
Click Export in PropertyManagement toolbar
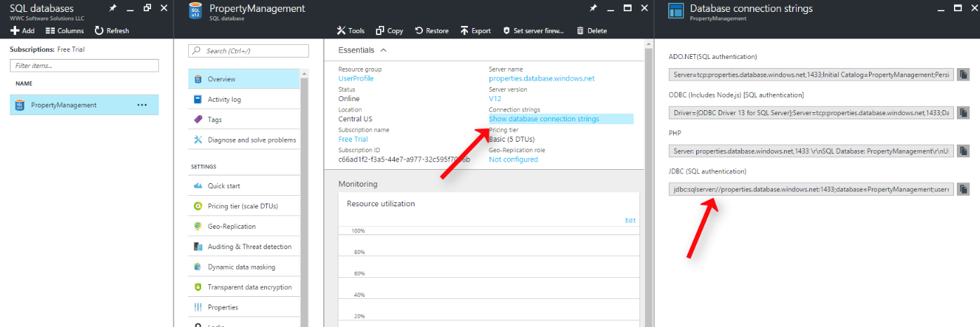point(476,31)
